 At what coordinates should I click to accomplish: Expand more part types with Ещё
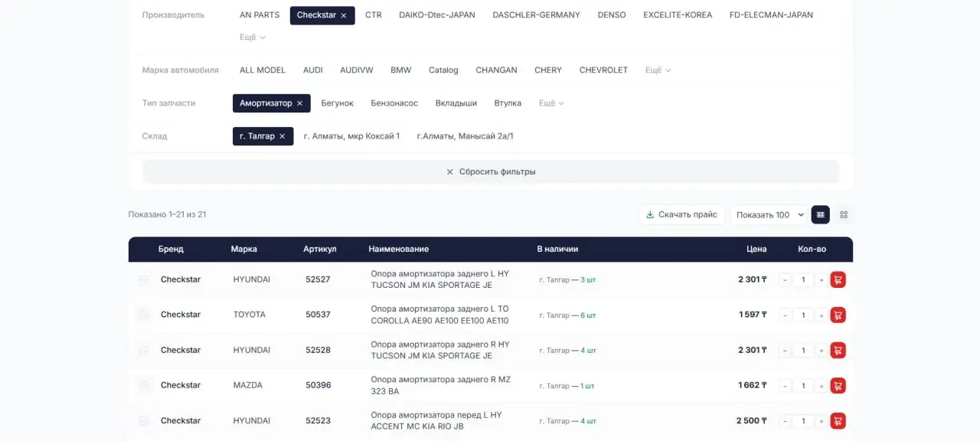coord(551,103)
